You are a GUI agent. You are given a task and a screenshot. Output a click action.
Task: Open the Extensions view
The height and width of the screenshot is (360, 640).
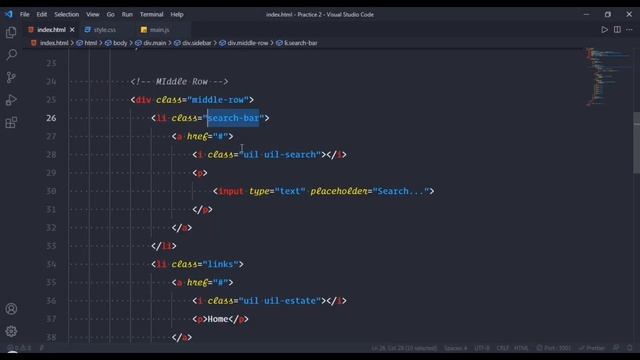11,122
